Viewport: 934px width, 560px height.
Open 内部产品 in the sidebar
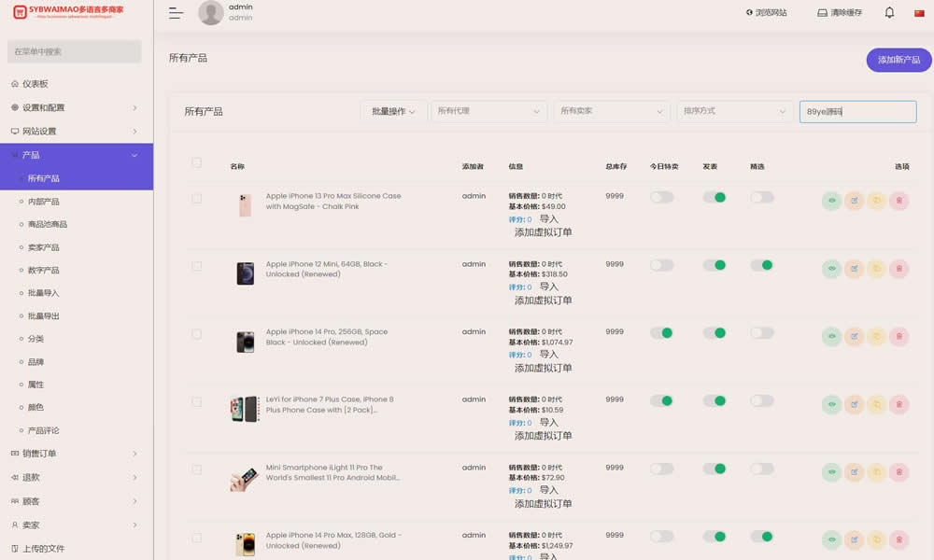coord(43,202)
